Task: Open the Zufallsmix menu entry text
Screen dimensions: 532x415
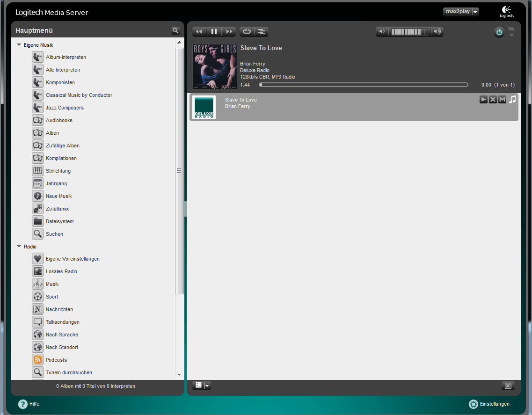Action: click(58, 209)
